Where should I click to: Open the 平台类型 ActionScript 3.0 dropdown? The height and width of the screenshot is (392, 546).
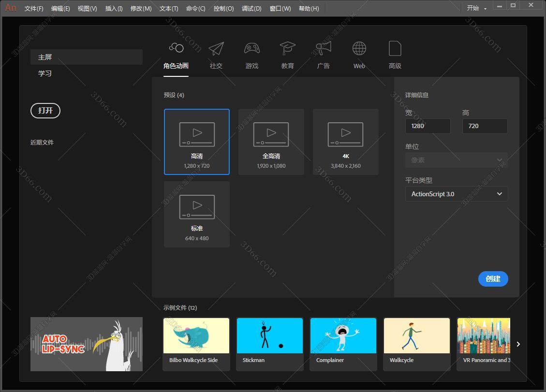click(456, 194)
